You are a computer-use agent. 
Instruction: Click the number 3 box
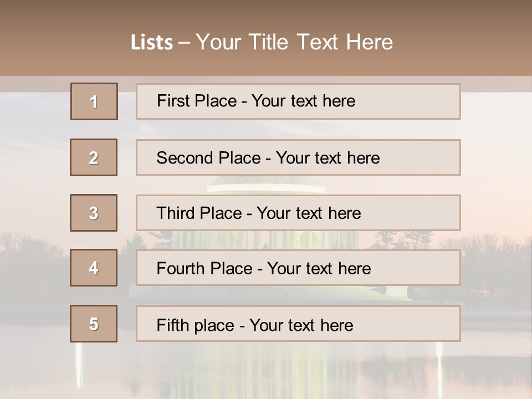click(94, 213)
